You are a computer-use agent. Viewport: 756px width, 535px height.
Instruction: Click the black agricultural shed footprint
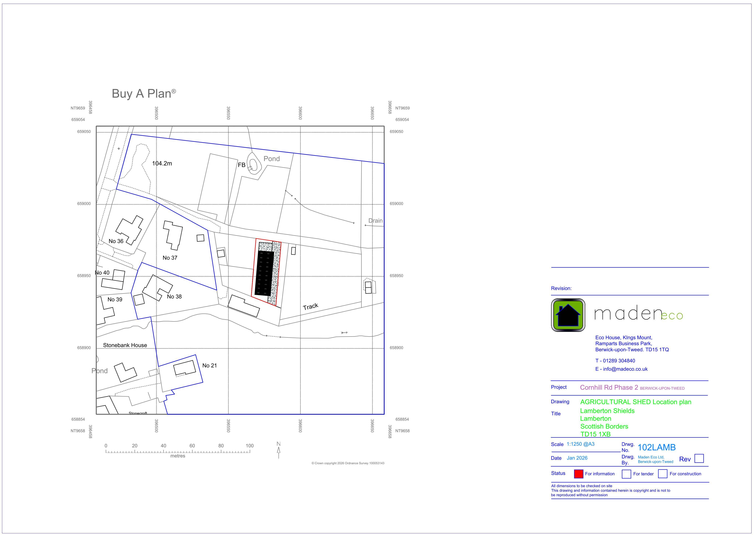tap(264, 273)
